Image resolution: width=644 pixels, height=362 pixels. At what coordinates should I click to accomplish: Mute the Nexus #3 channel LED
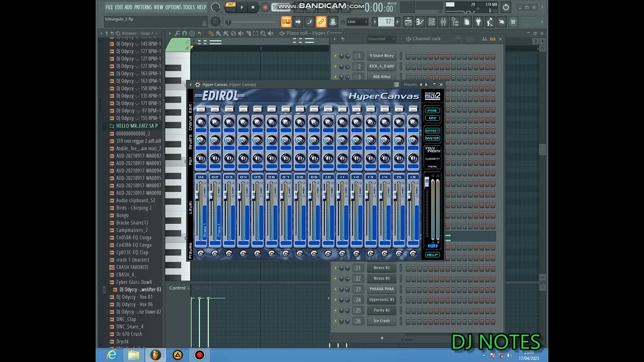click(336, 279)
